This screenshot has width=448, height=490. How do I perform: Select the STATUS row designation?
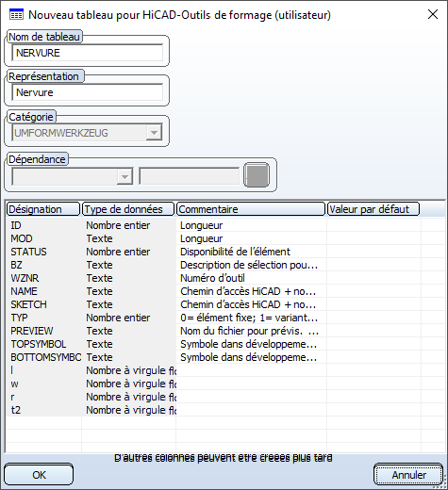[28, 252]
